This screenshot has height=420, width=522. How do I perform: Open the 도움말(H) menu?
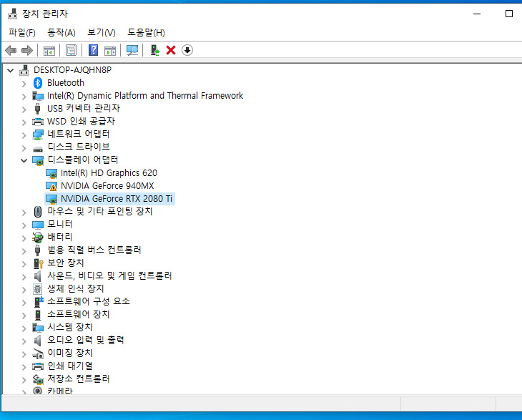[146, 32]
